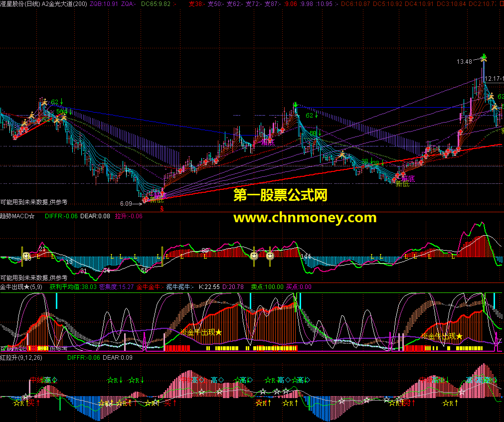This screenshot has height=422, width=504.
Task: Select the A2金光大道(200) indicator name
Action: [64, 4]
